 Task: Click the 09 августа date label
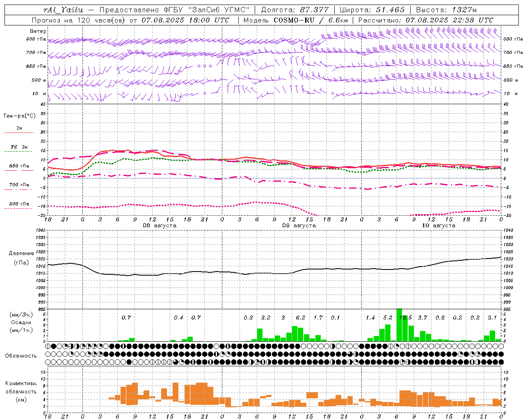click(x=299, y=226)
